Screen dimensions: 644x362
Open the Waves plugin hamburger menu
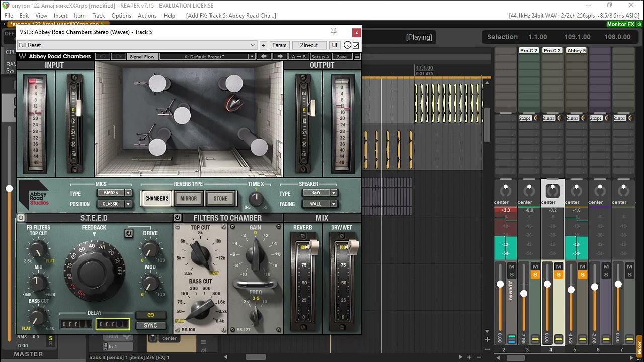pyautogui.click(x=357, y=57)
